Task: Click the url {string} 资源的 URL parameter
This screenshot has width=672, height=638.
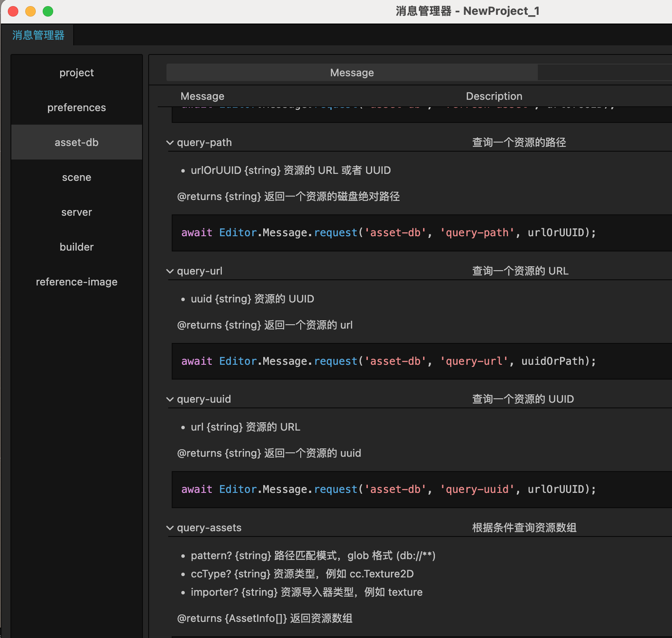Action: (x=245, y=427)
